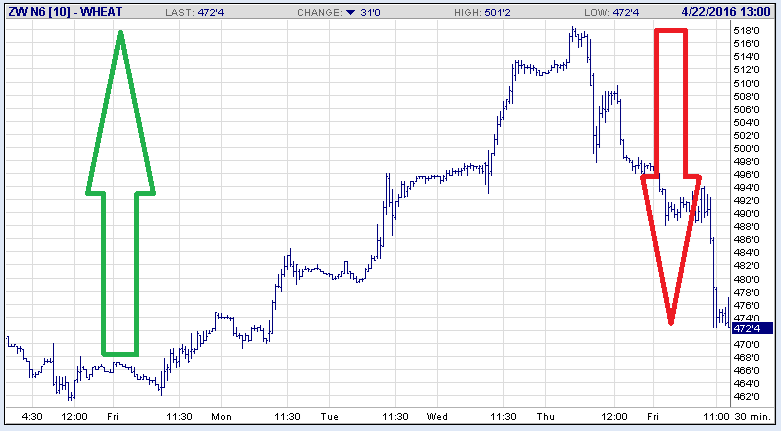Select the ZW N6 [10] - WHEAT title
Image resolution: width=781 pixels, height=431 pixels.
pos(59,12)
